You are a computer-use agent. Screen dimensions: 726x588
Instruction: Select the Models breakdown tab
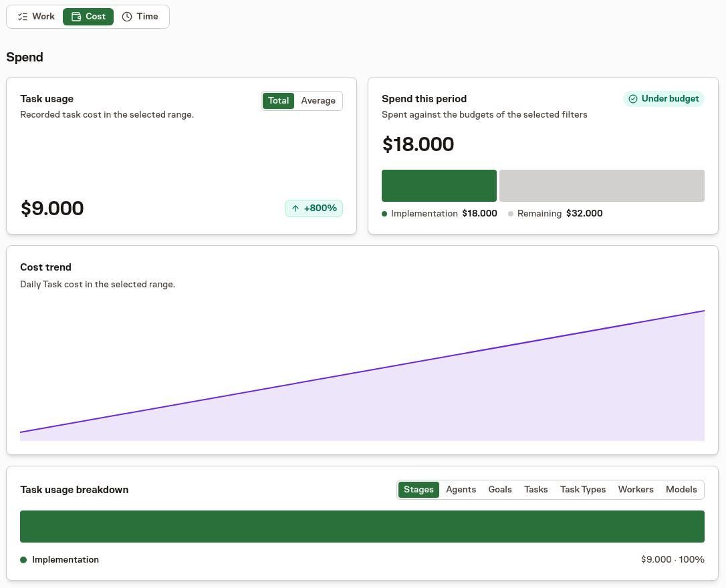pos(681,490)
